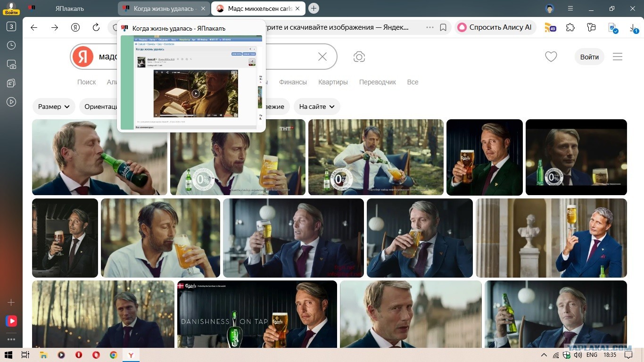This screenshot has width=644, height=362.
Task: Open the three-dot address bar options
Action: [x=429, y=27]
